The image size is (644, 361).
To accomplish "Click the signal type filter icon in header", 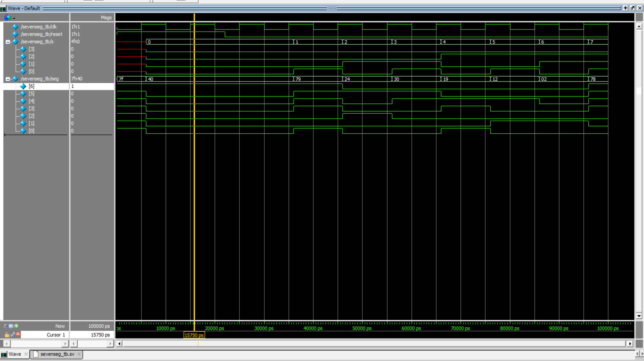I will pyautogui.click(x=7, y=18).
